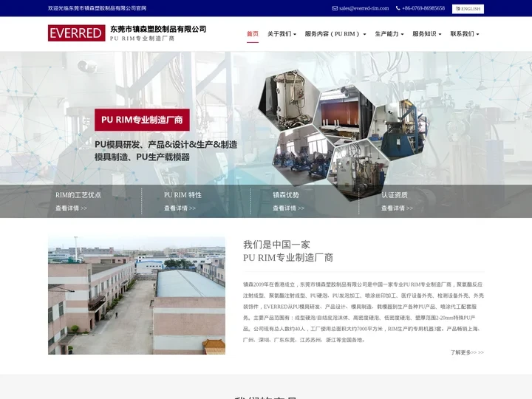
Task: Click the hexagon photo of the white tank machine
Action: click(x=289, y=100)
